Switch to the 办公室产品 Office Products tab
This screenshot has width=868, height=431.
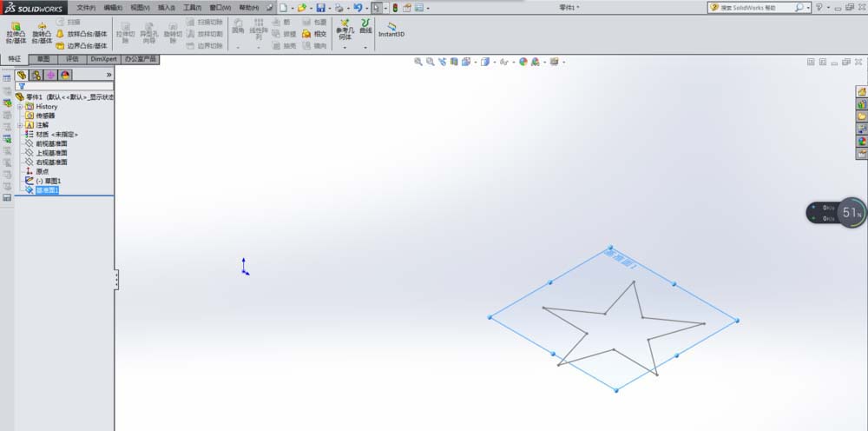point(141,59)
